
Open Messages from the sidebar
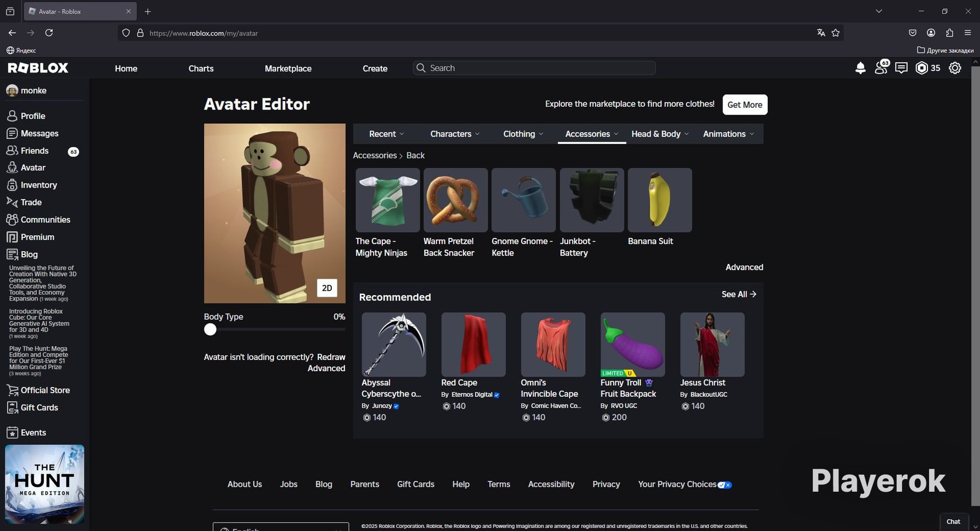click(39, 133)
